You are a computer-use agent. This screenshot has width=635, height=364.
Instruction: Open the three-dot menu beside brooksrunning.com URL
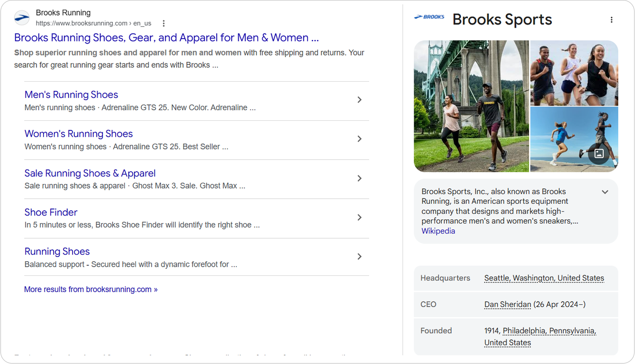[163, 23]
